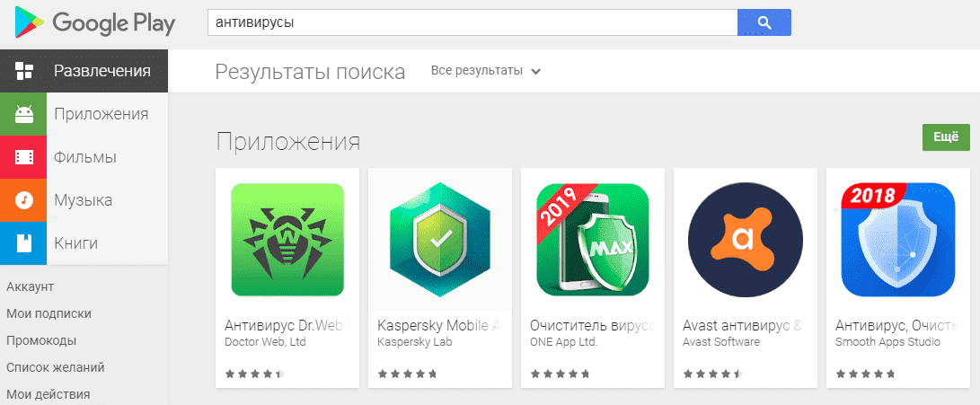Open the Мои подписки link
This screenshot has width=980, height=405.
[49, 313]
